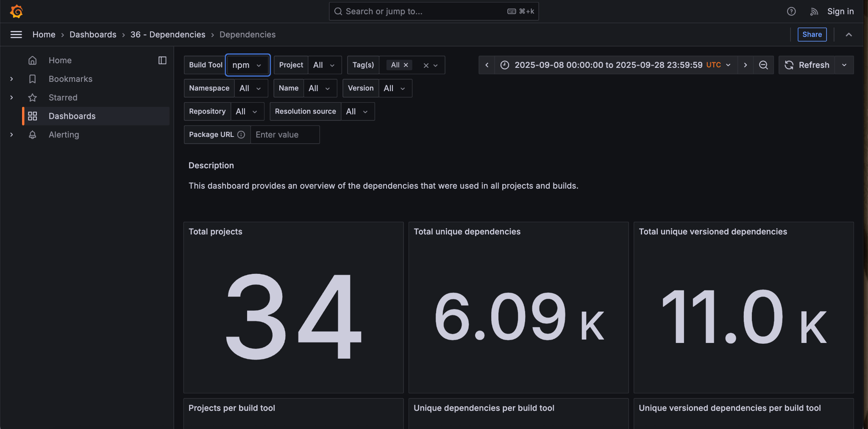Select Alerting in the sidebar

coord(64,135)
